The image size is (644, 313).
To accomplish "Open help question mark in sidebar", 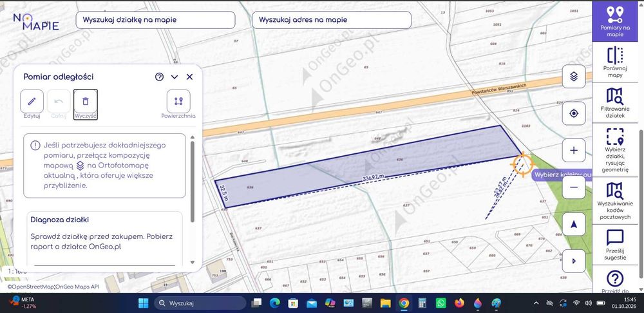I will coord(615,278).
